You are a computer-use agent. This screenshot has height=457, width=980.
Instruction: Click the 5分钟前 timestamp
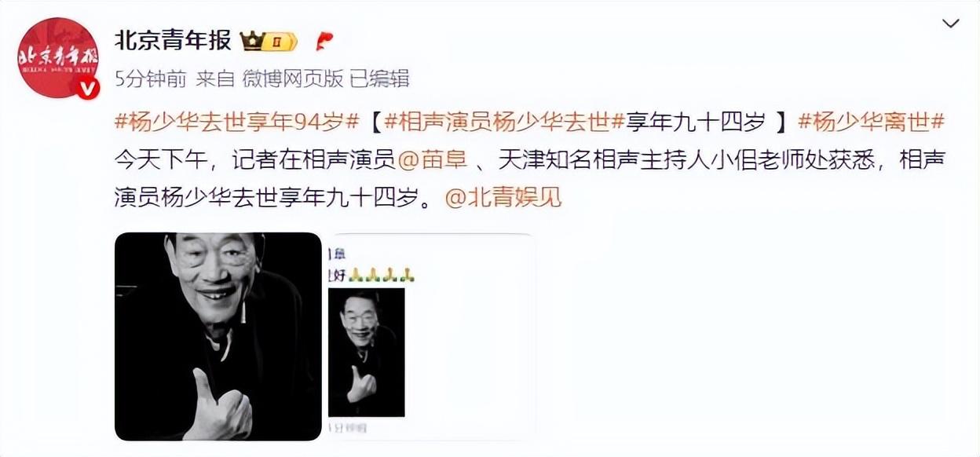click(x=151, y=79)
